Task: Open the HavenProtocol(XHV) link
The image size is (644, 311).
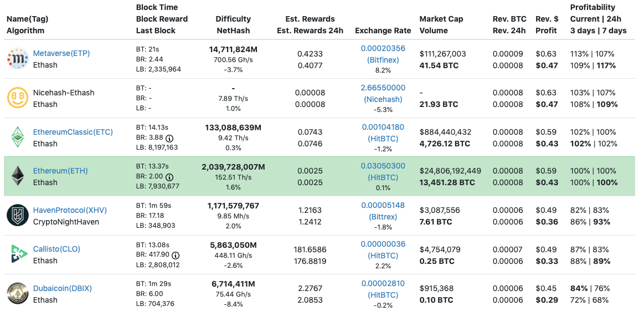Action: (x=70, y=210)
